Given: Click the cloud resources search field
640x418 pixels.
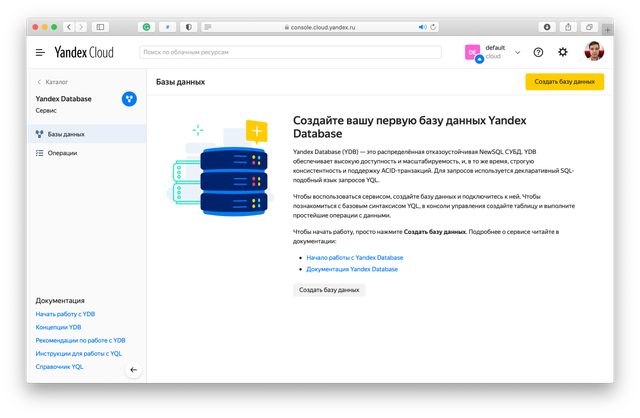Looking at the screenshot, I should tap(290, 51).
